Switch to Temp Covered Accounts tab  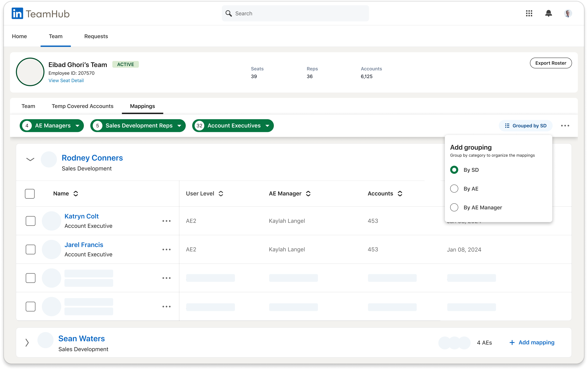pyautogui.click(x=82, y=106)
